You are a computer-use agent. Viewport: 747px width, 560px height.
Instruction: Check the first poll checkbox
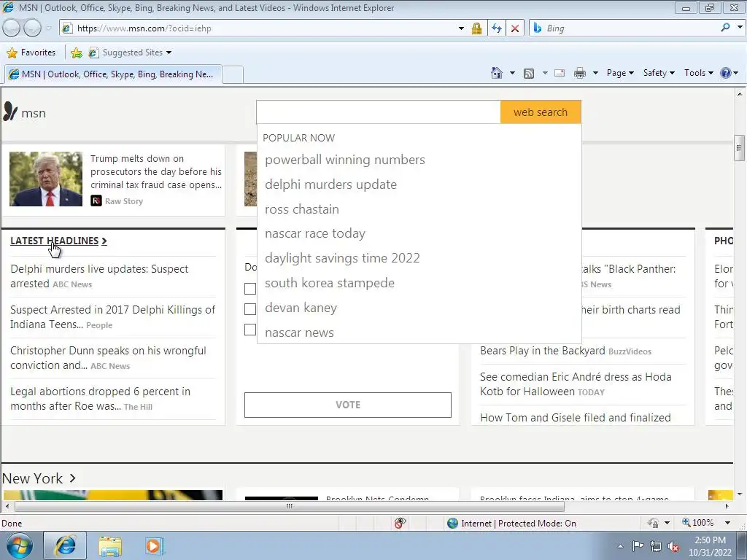click(250, 289)
